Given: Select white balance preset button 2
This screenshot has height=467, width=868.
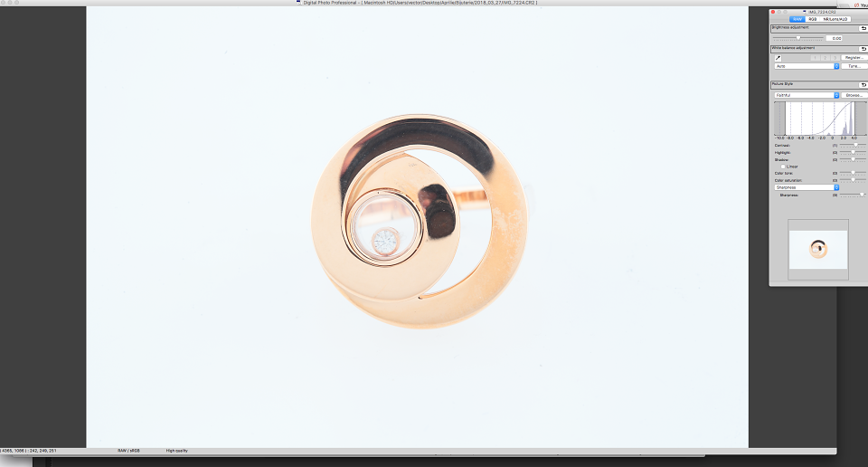Looking at the screenshot, I should [825, 58].
